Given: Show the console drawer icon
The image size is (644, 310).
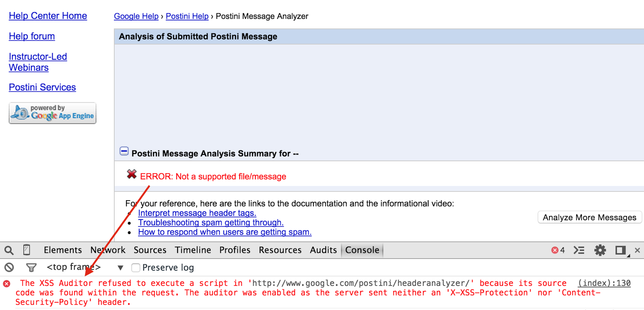Looking at the screenshot, I should coord(579,250).
